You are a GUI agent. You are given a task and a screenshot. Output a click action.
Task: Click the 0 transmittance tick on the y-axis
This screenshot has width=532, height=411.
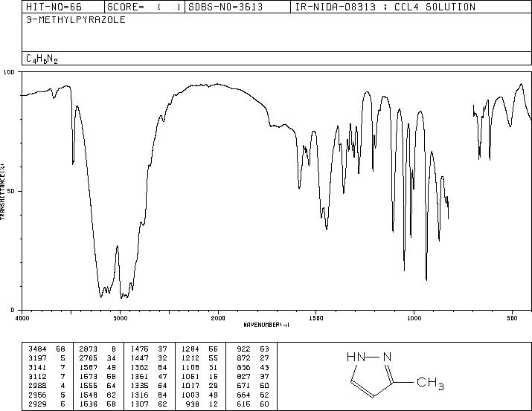pos(12,310)
